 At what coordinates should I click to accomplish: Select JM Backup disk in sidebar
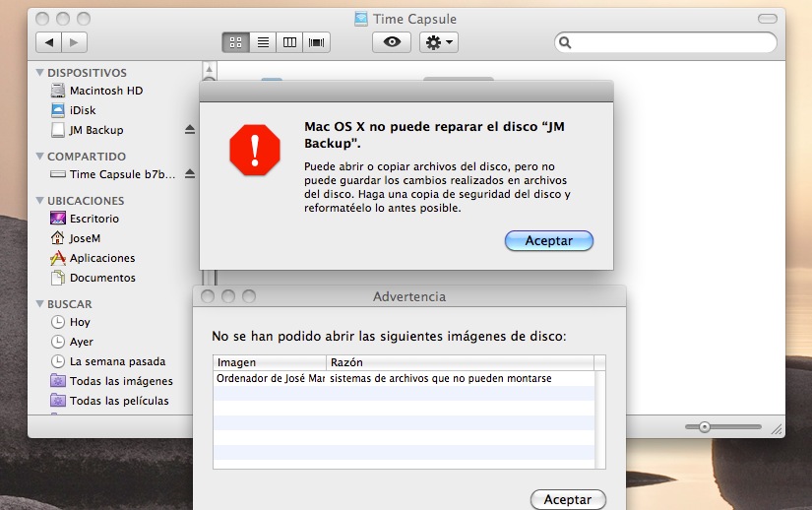click(x=87, y=130)
